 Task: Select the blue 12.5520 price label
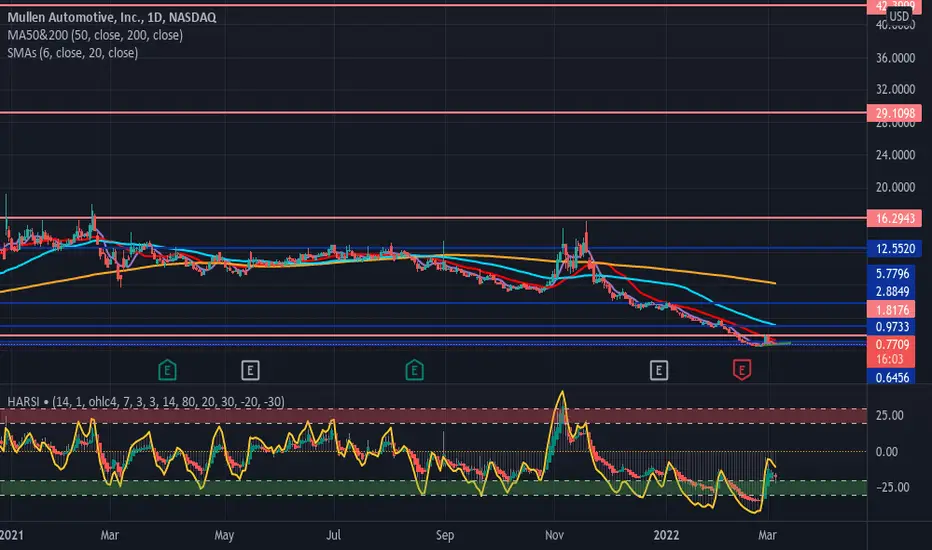click(x=895, y=249)
